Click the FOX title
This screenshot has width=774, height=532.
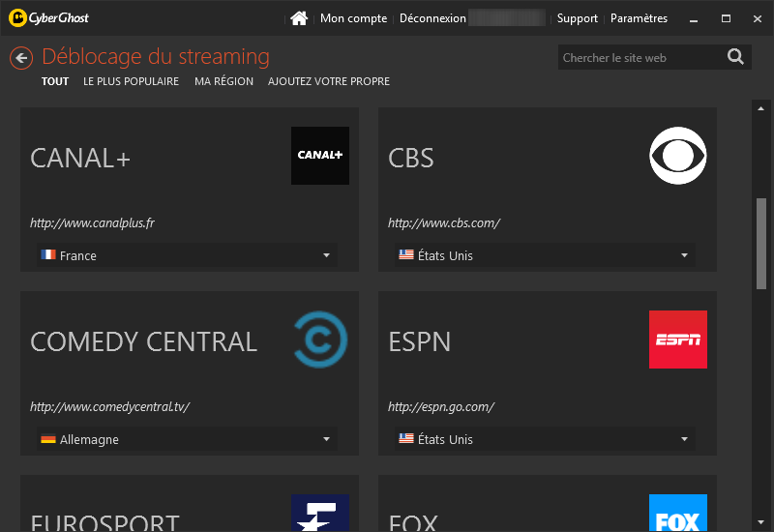tap(413, 522)
